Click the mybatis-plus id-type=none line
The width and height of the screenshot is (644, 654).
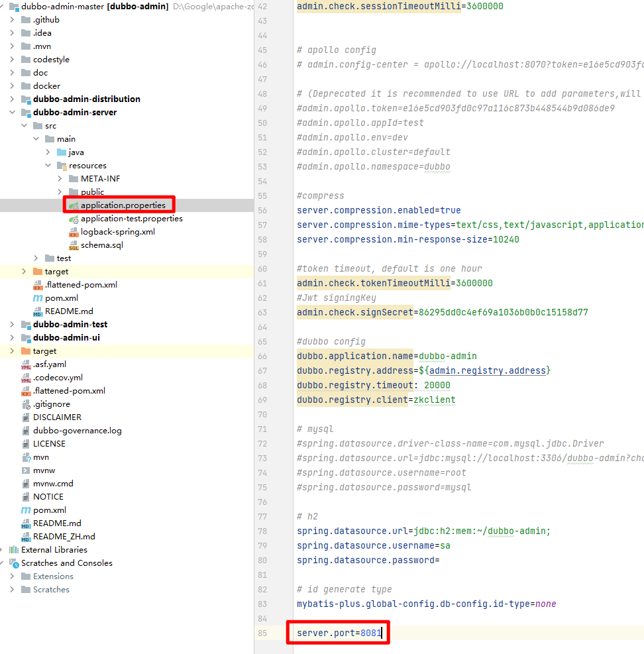click(x=426, y=604)
